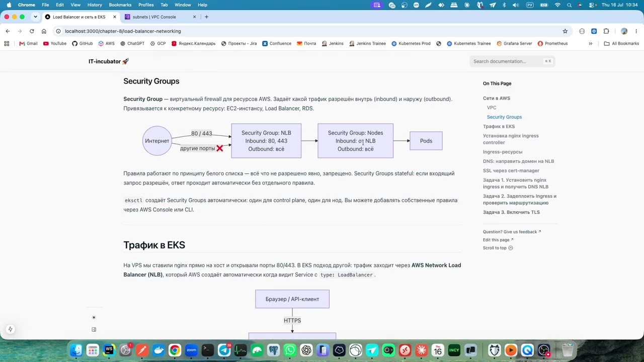Click Scroll to top

pos(498,248)
